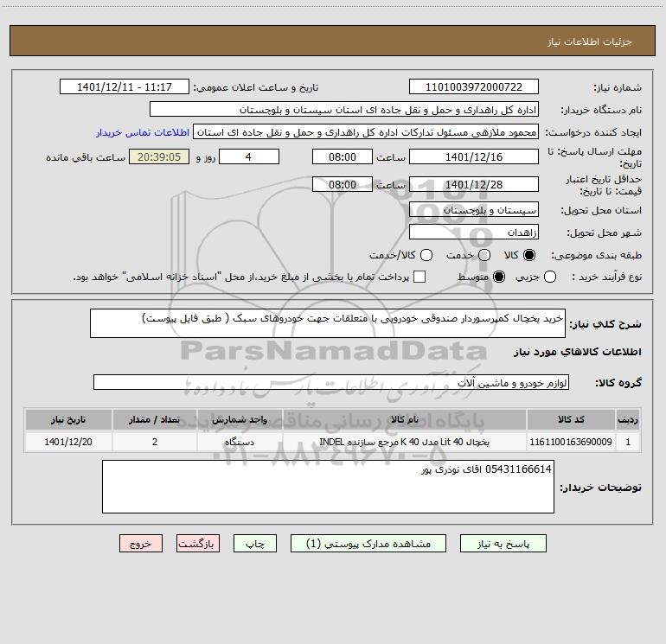Click the goods group field لوازم خودرو
Viewport: 666px width, 644px height.
click(x=331, y=382)
